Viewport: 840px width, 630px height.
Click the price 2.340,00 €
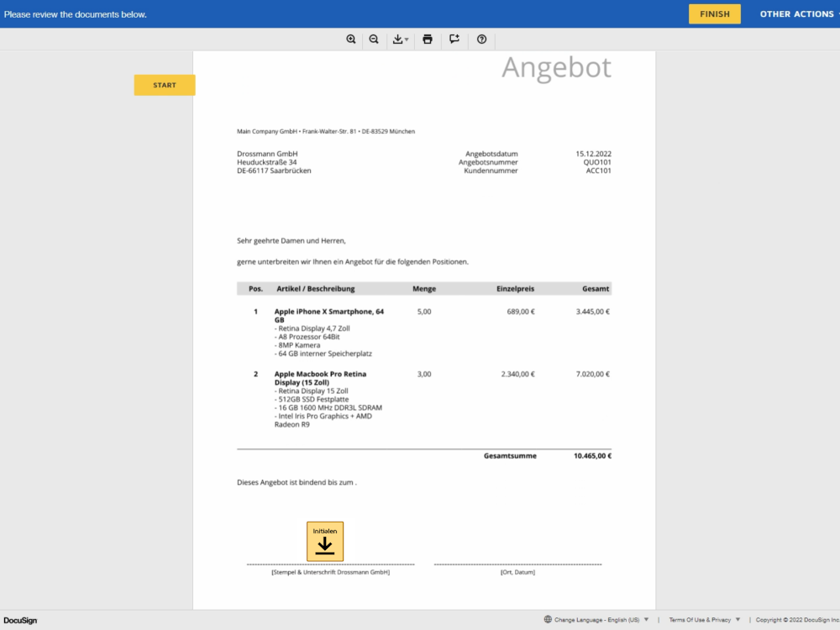(x=518, y=374)
